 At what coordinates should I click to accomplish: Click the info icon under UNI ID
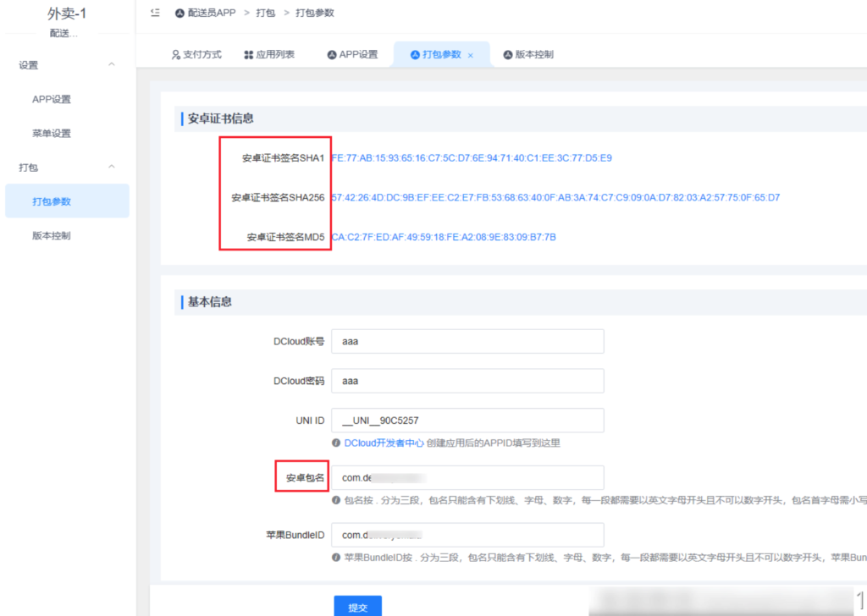click(337, 443)
